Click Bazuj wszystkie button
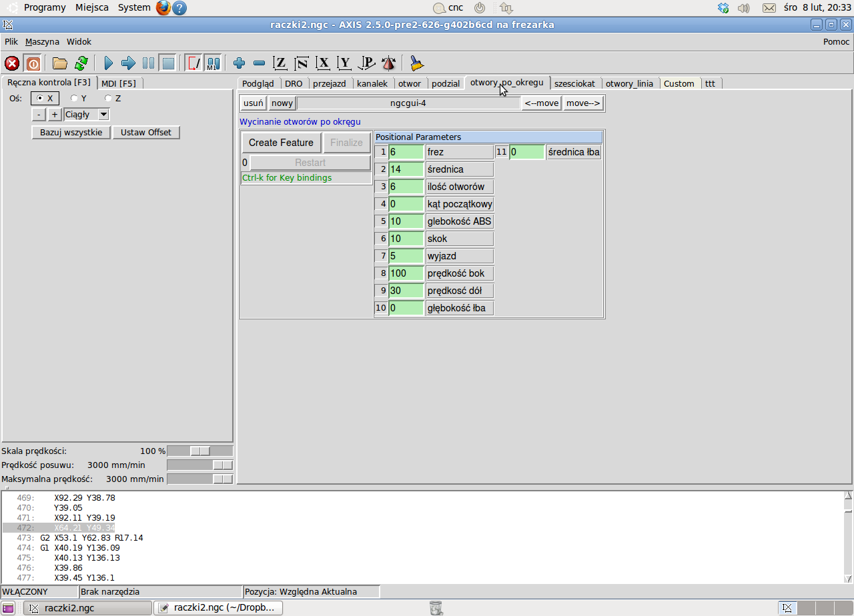 71,132
